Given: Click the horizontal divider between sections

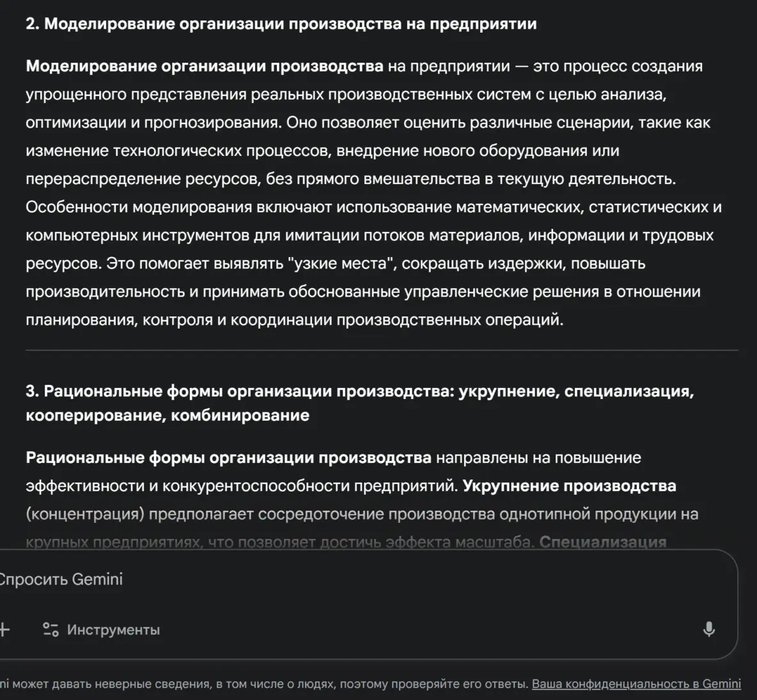Looking at the screenshot, I should (x=382, y=350).
